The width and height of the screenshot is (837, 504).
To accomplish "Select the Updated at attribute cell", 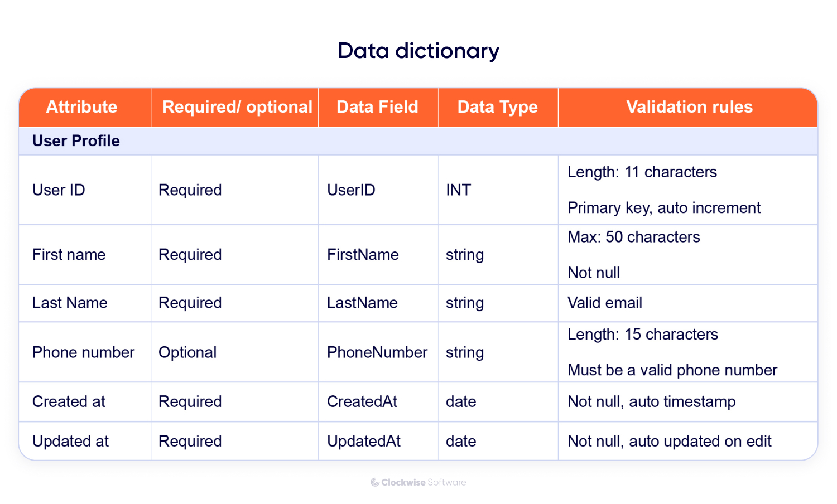I will point(70,441).
